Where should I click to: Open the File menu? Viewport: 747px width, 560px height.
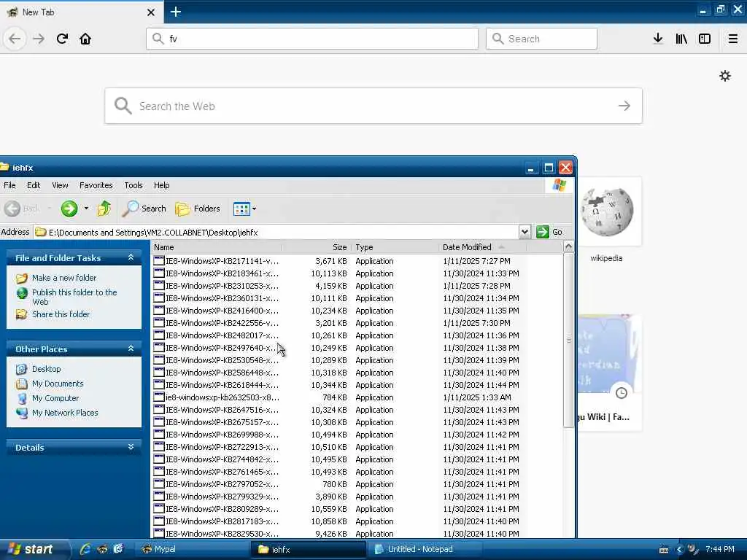pyautogui.click(x=9, y=185)
